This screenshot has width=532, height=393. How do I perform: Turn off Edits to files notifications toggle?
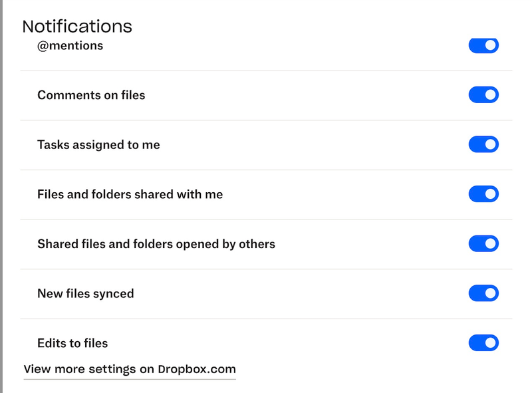click(483, 343)
